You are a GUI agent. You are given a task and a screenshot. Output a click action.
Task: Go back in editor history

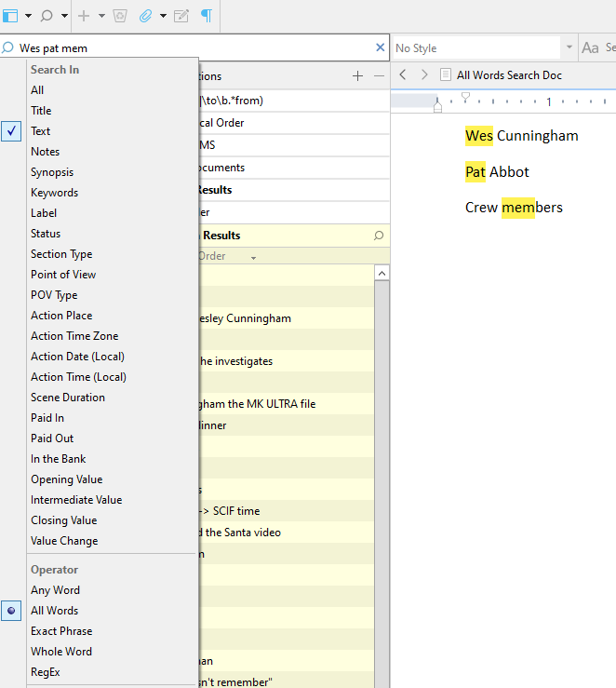(x=403, y=74)
